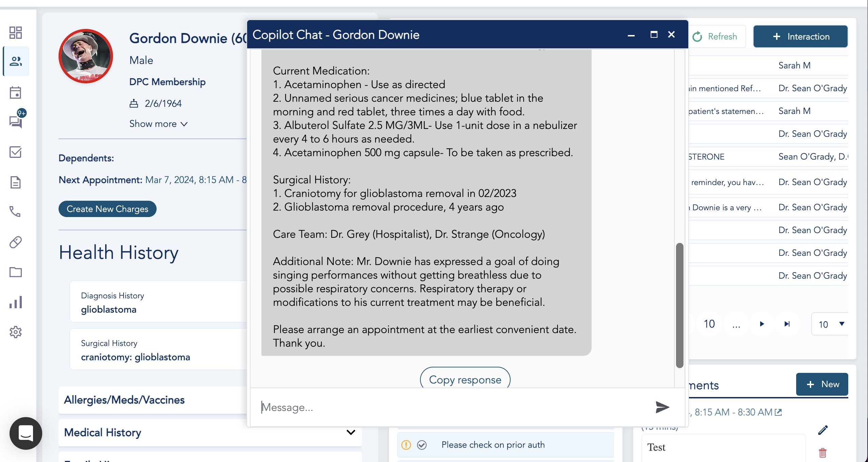Delete the Test comment via trash icon
This screenshot has width=868, height=462.
(822, 452)
